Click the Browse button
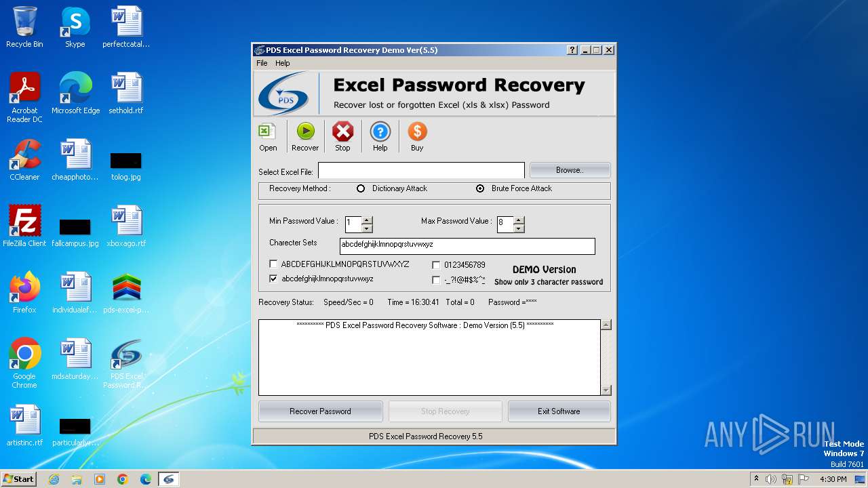 (570, 170)
